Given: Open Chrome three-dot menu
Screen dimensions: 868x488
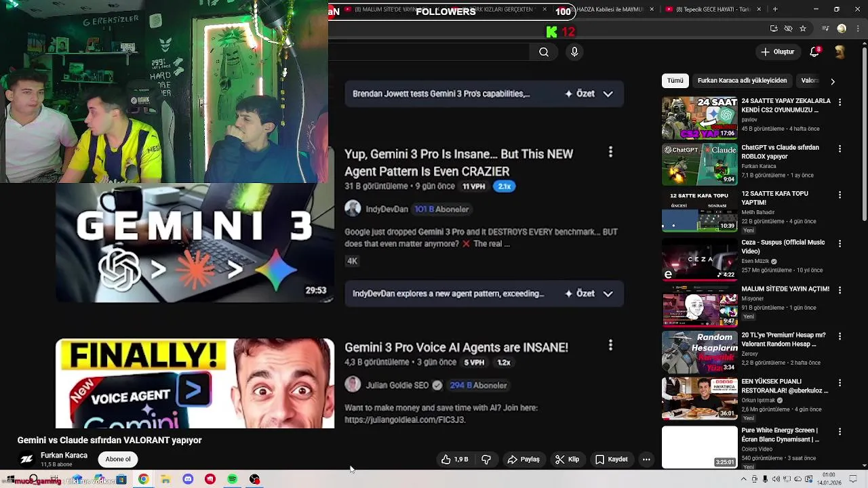Looking at the screenshot, I should (856, 28).
